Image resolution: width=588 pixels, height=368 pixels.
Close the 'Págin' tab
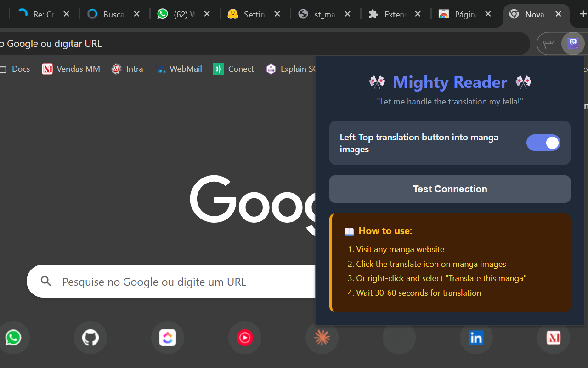coord(488,14)
